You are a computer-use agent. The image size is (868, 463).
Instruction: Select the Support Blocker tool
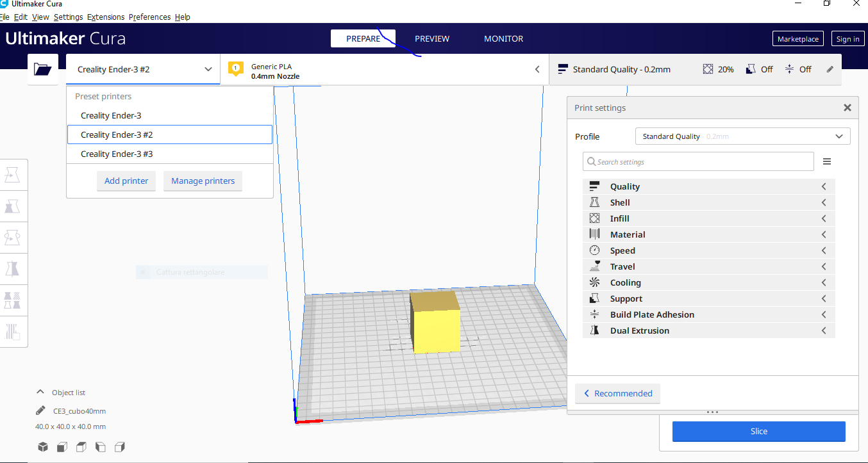coord(13,331)
